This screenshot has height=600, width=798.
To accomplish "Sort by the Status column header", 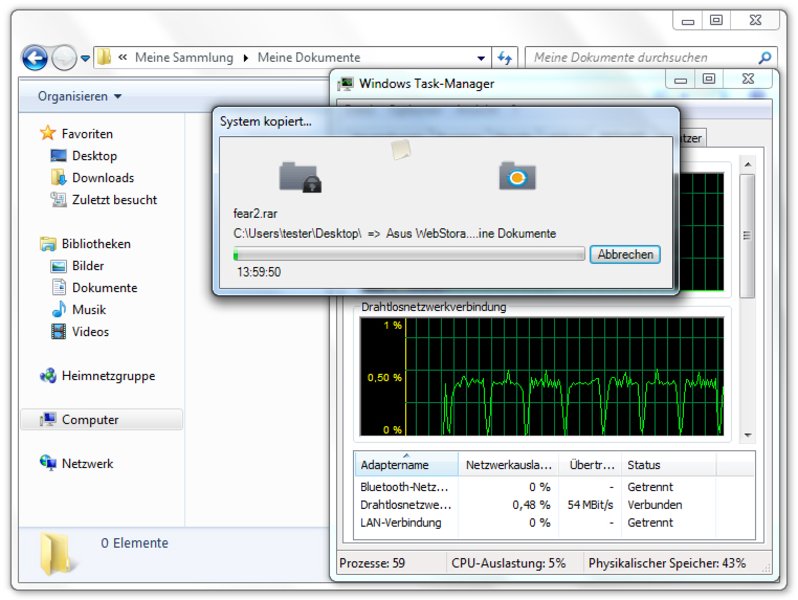I will point(669,465).
